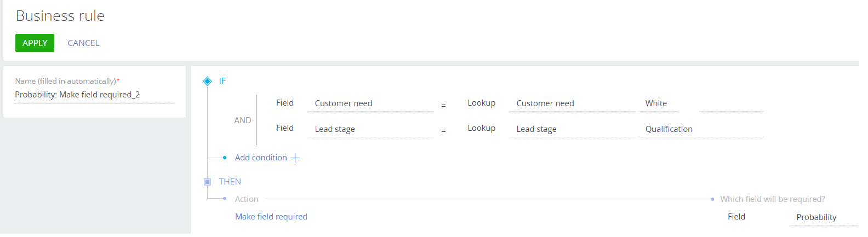Open the Customer need field dropdown
This screenshot has height=237, width=868.
(370, 103)
